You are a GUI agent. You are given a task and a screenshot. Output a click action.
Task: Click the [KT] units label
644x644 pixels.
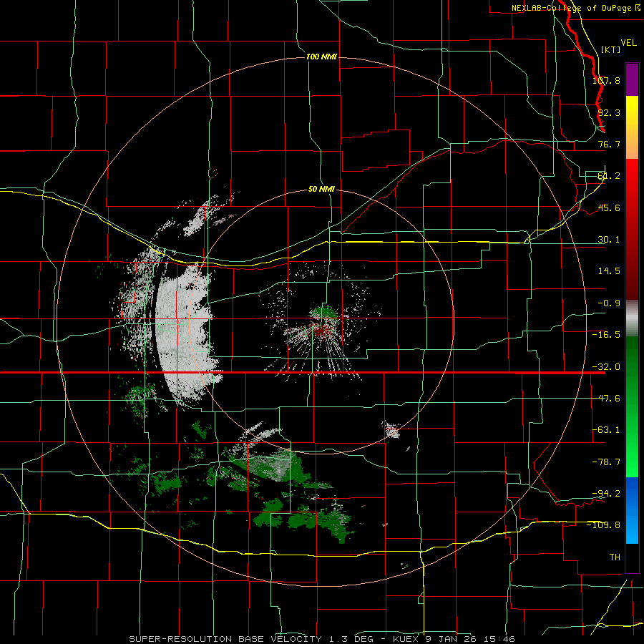coord(611,49)
